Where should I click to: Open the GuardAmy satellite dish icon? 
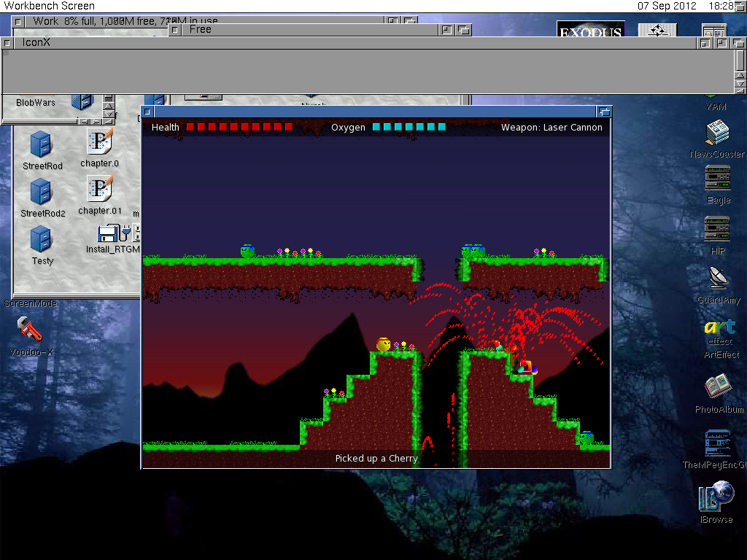pos(719,278)
